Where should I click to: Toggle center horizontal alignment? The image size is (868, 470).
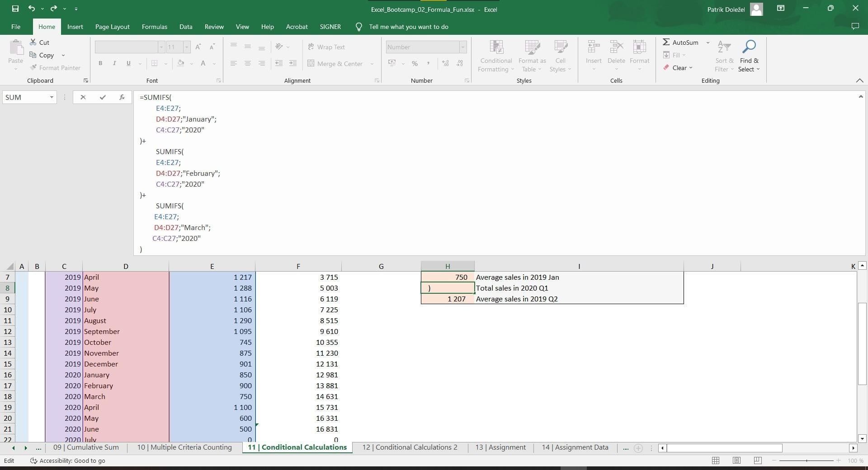tap(248, 63)
